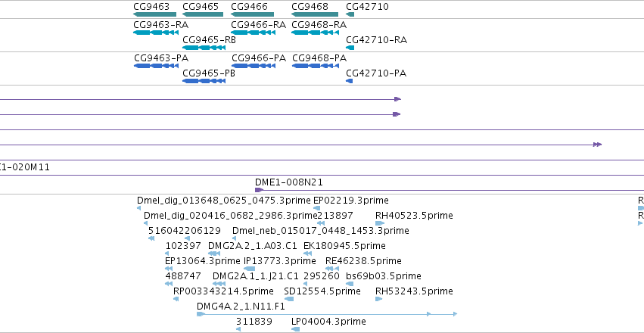Select the CG9466 gene glyph
This screenshot has width=644, height=333.
click(252, 14)
